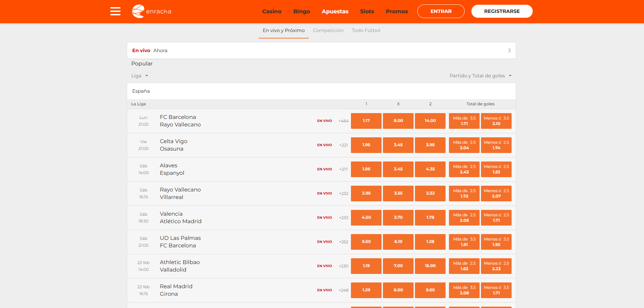
Task: Bet on Rayo Vallecano away win 14.00
Action: pos(430,121)
